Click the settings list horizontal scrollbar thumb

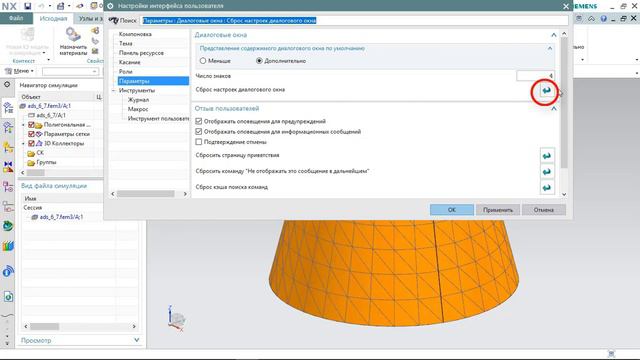coord(146,194)
